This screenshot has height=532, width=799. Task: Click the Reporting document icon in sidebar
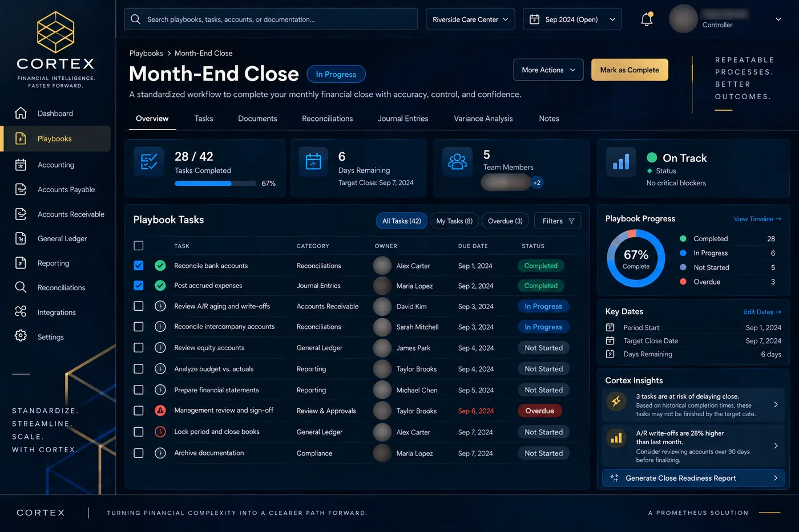point(21,263)
